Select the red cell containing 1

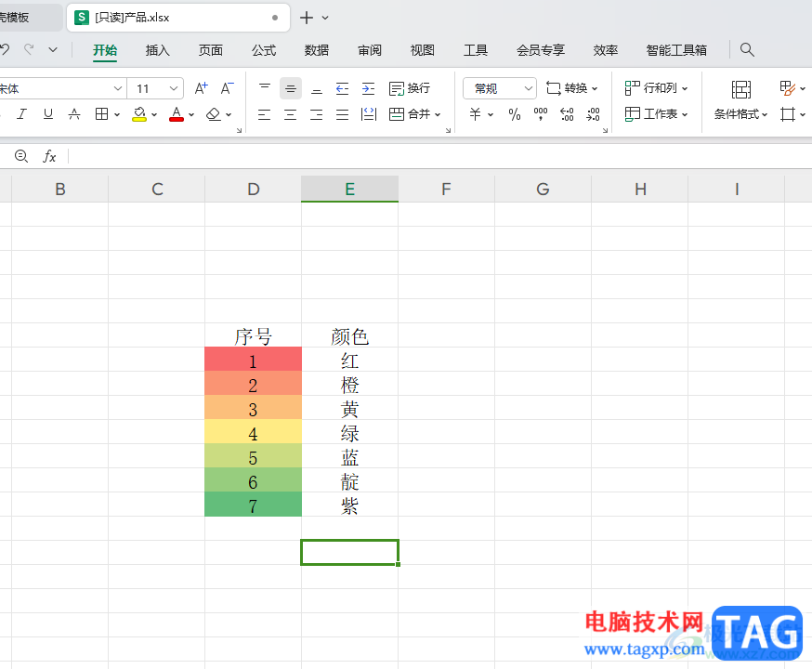tap(253, 360)
